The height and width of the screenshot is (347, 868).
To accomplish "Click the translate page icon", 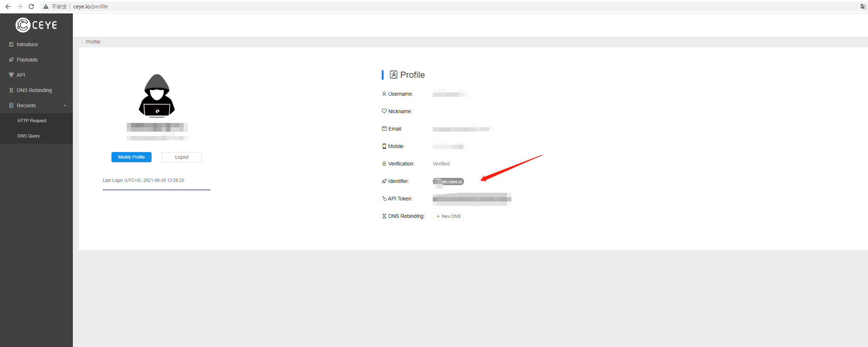I will (x=863, y=7).
